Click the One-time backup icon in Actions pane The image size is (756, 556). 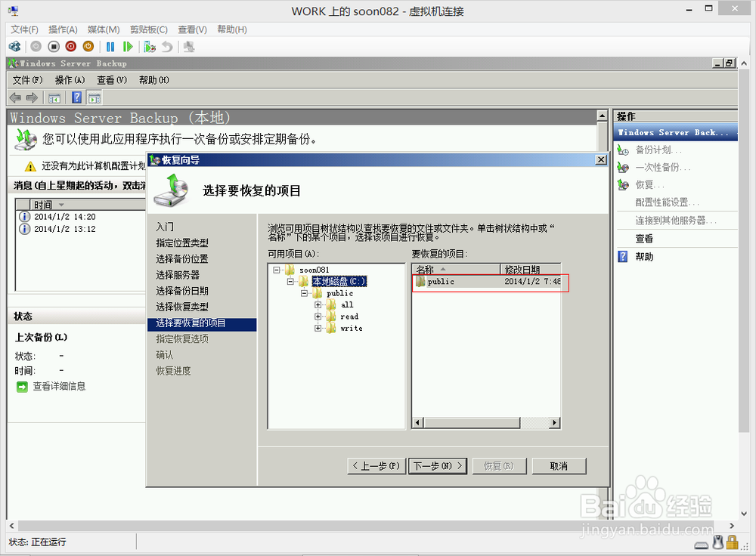(x=623, y=168)
